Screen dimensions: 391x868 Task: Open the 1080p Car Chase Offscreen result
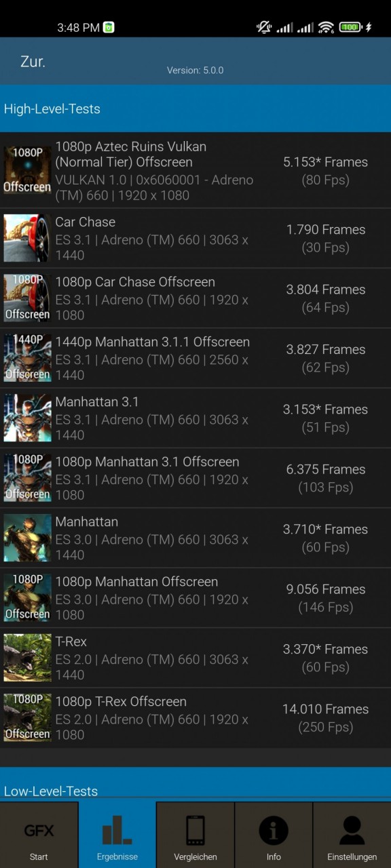(195, 298)
